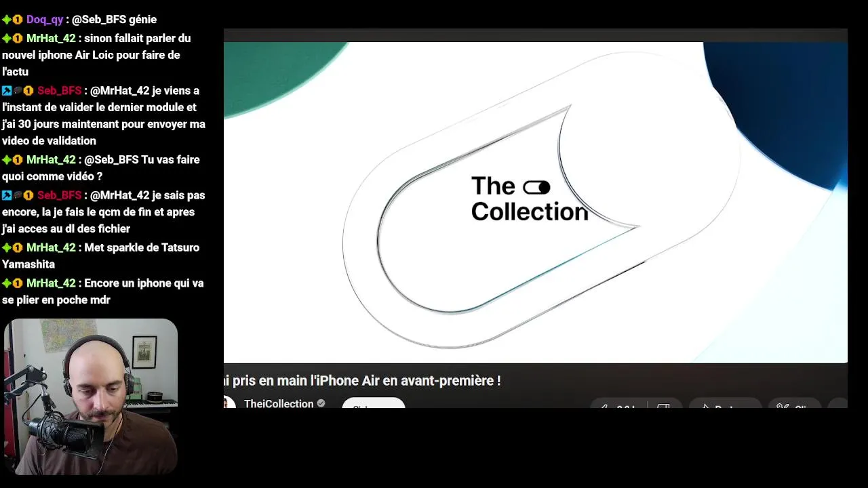Click the text 'Met sparkle de Tatsuro Yamashita'

[100, 256]
